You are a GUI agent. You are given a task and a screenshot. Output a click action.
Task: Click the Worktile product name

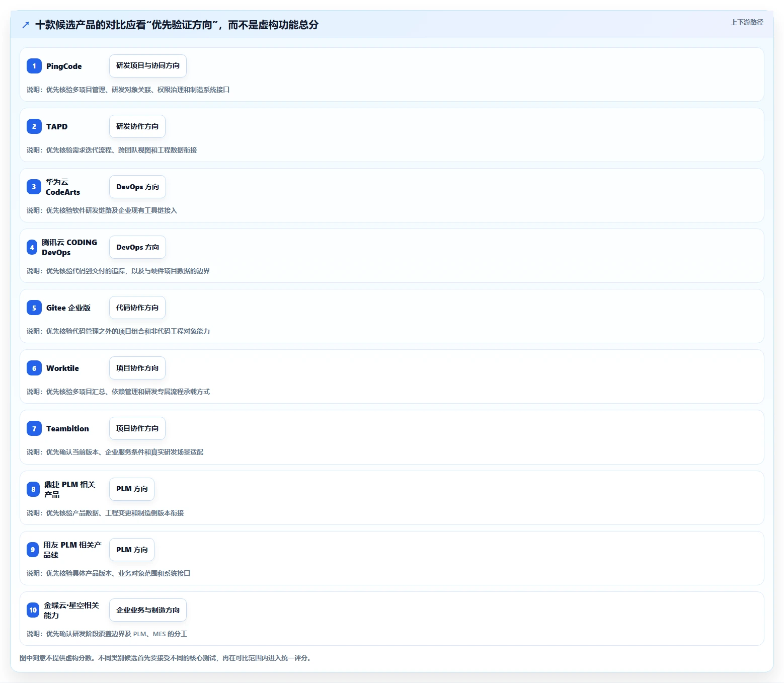(x=62, y=368)
